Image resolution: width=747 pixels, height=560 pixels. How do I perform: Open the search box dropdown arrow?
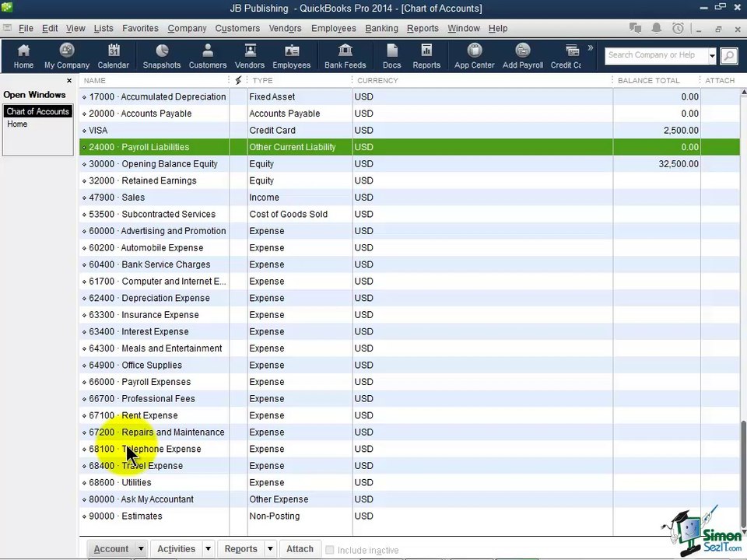coord(711,56)
